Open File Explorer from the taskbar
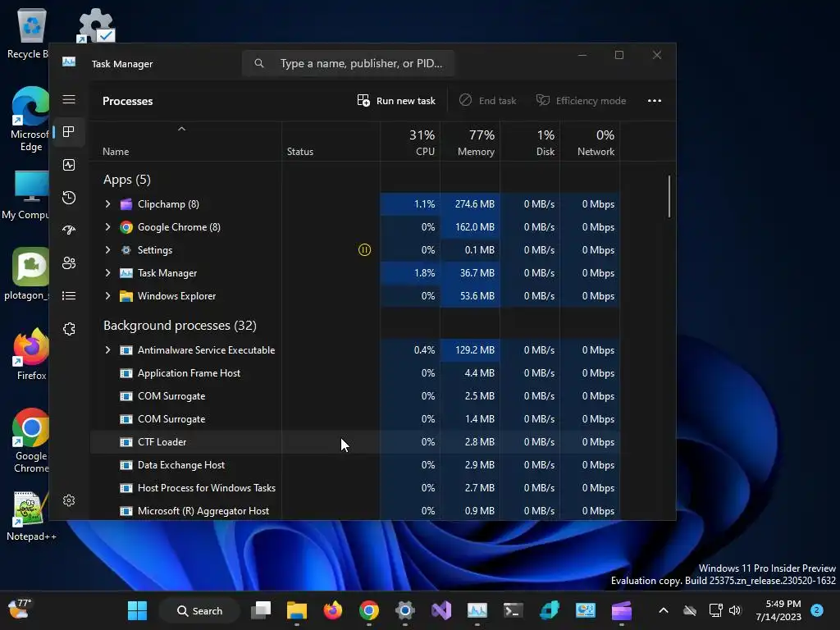The image size is (840, 630). [x=297, y=610]
